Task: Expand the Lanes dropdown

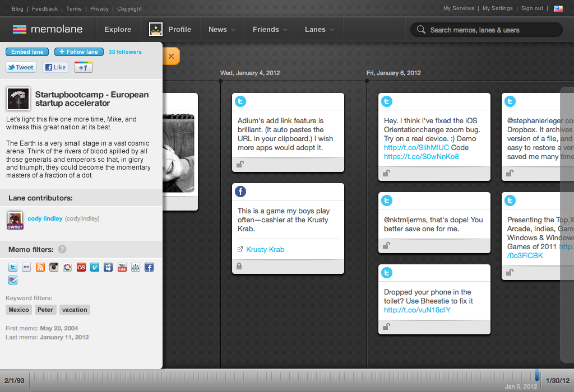Action: (319, 30)
